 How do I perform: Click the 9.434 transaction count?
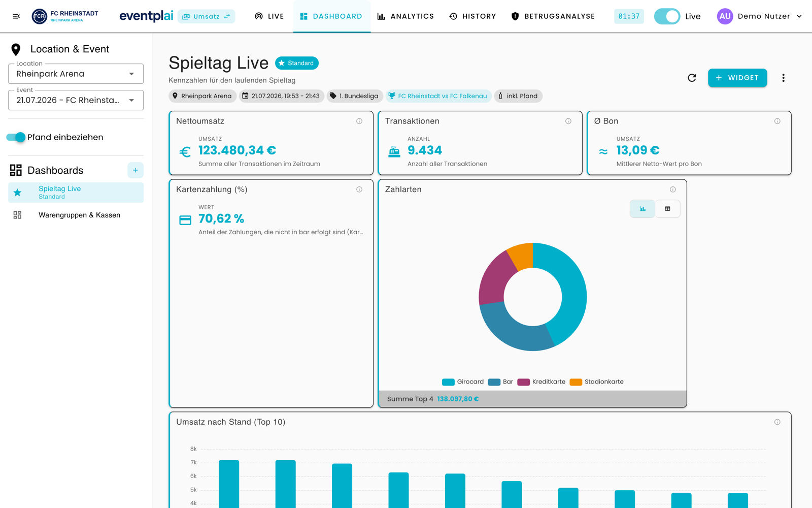pyautogui.click(x=425, y=150)
